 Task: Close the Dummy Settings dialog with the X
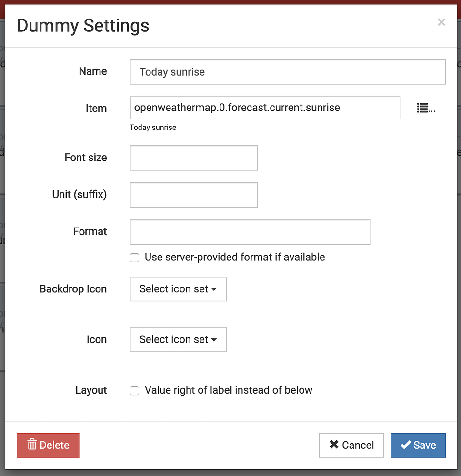click(441, 22)
